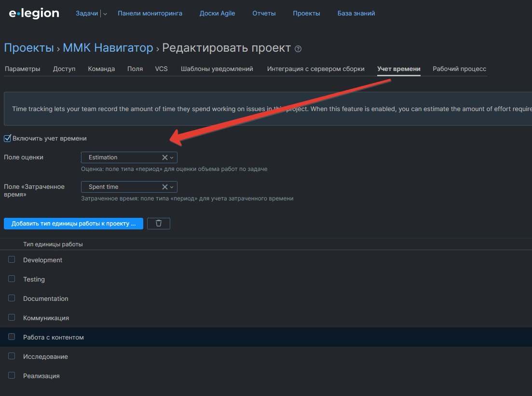This screenshot has width=532, height=396.
Task: Switch to the Параметры tab
Action: pyautogui.click(x=22, y=69)
